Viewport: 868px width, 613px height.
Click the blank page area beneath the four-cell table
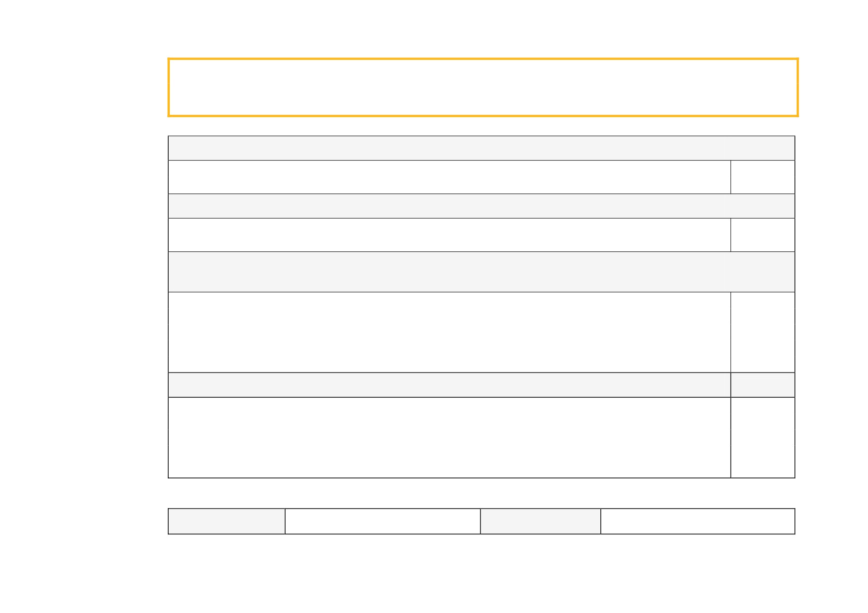point(482,574)
